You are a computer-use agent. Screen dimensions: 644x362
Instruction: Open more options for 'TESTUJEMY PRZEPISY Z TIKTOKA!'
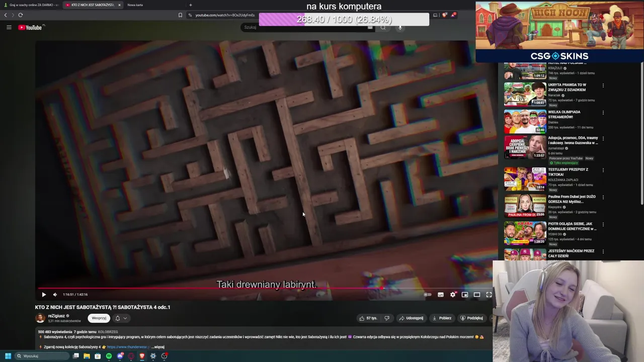603,170
